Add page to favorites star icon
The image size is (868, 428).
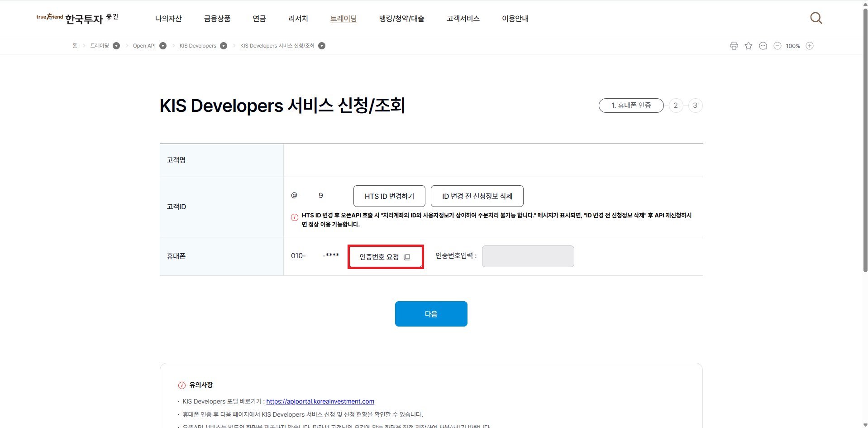coord(749,46)
